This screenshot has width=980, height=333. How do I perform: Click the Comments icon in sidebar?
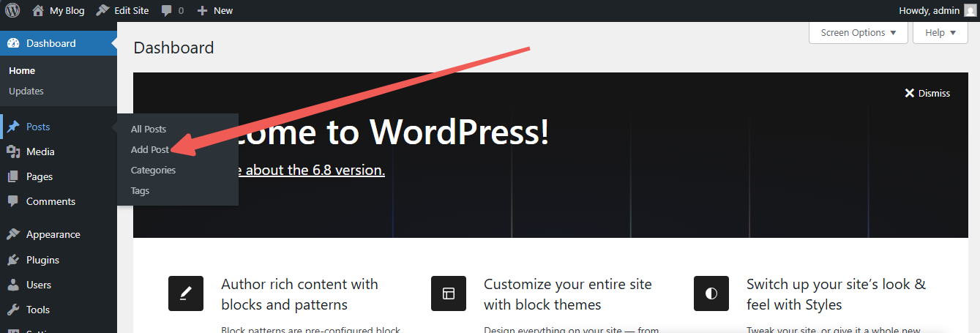click(x=13, y=201)
